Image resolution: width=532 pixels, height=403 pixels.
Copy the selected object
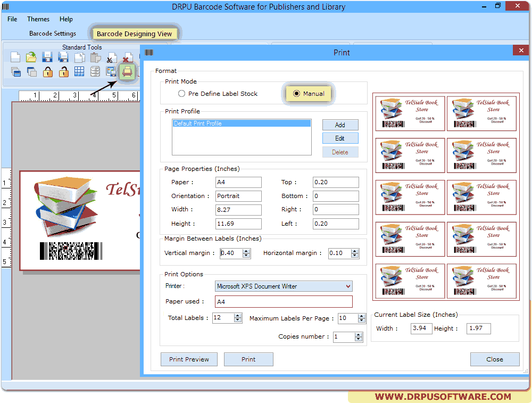(x=79, y=57)
